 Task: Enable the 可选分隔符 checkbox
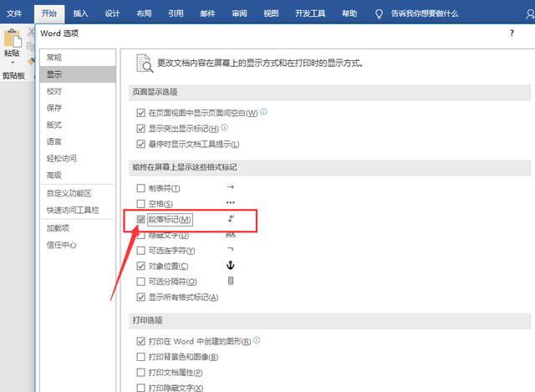coord(140,282)
